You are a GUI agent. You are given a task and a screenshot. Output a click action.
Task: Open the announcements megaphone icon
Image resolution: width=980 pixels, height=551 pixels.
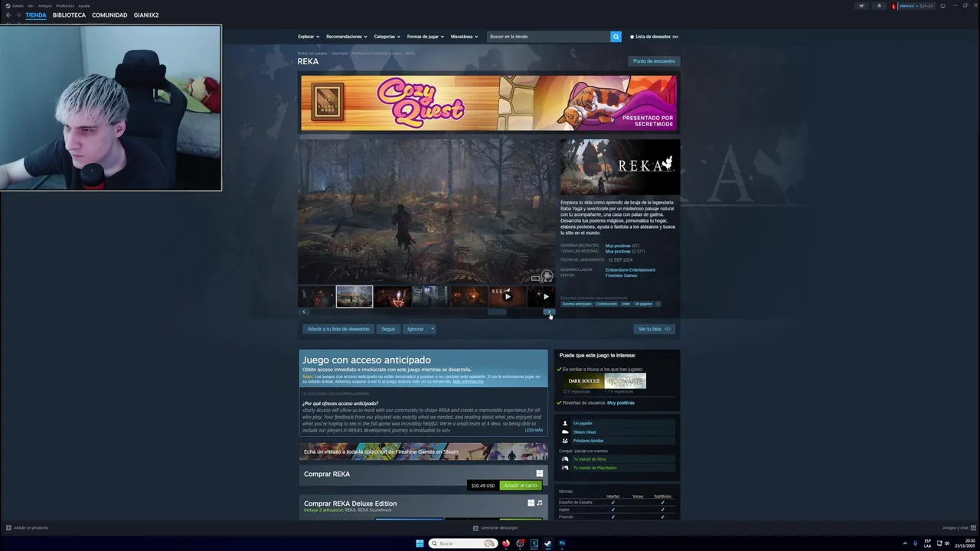point(861,5)
